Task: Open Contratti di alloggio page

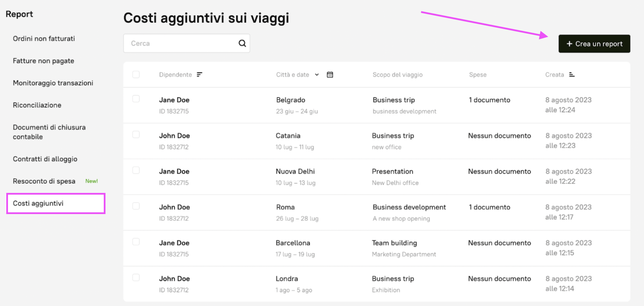Action: (45, 159)
